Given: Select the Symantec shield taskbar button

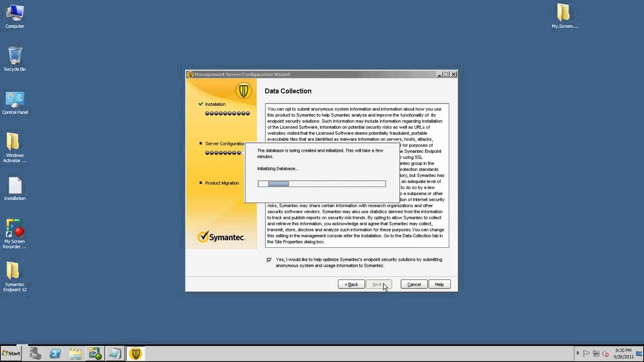Looking at the screenshot, I should tap(135, 353).
